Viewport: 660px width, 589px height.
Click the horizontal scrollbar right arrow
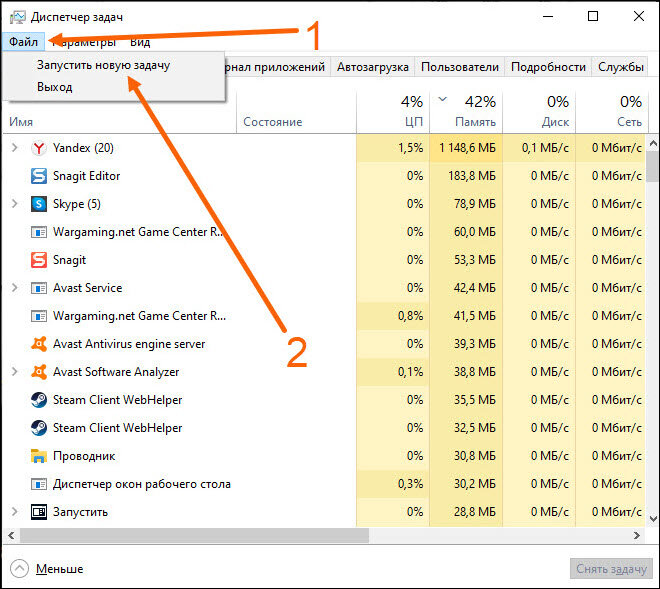pyautogui.click(x=637, y=536)
